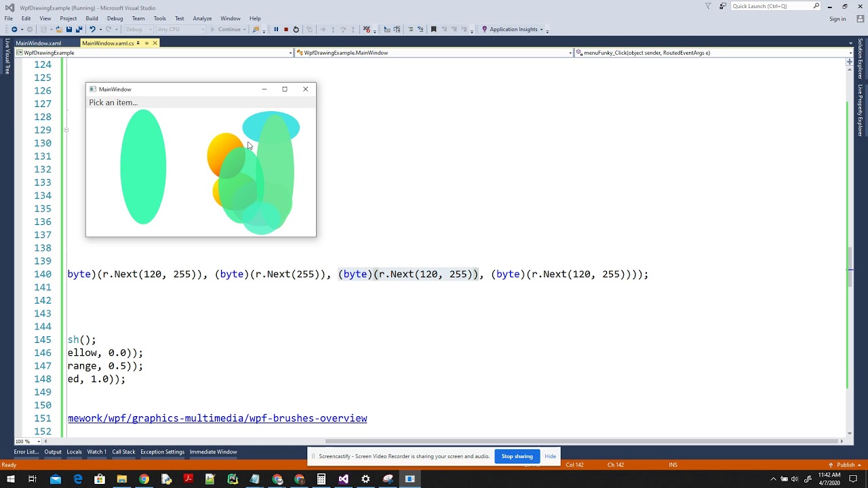Open Visual Studio from the taskbar
Viewport: 868px width, 488px height.
[x=343, y=479]
